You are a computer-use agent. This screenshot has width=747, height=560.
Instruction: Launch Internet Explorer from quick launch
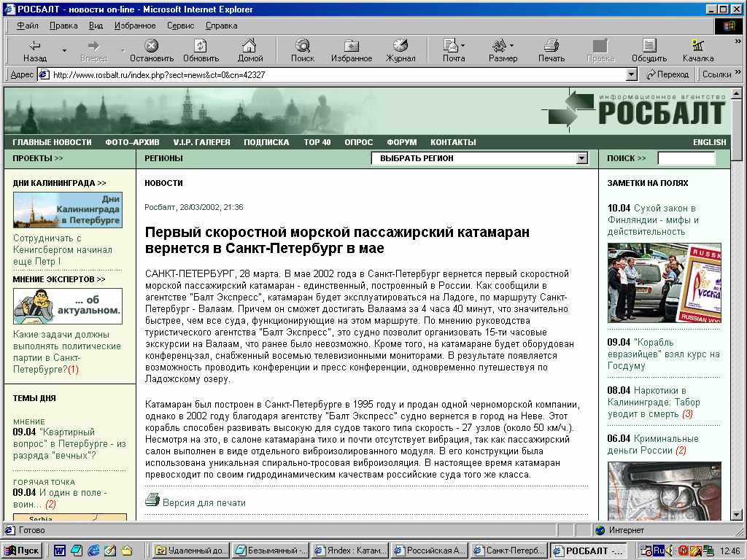(x=93, y=551)
